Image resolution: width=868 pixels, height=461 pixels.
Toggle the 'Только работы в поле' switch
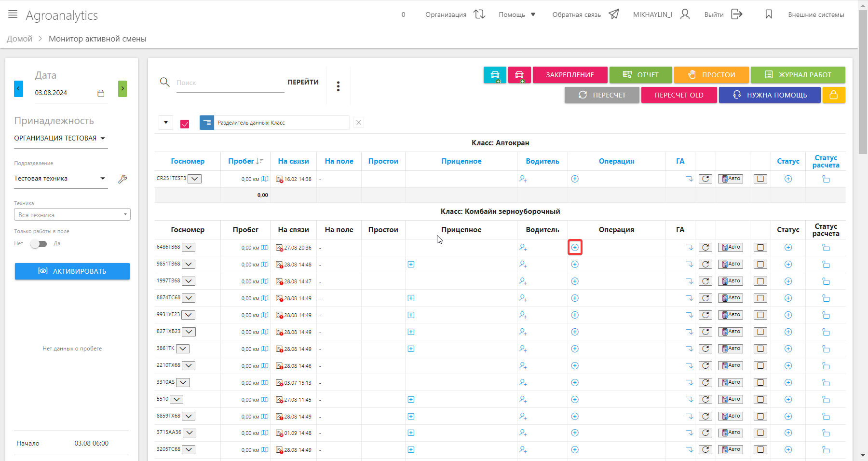tap(39, 244)
